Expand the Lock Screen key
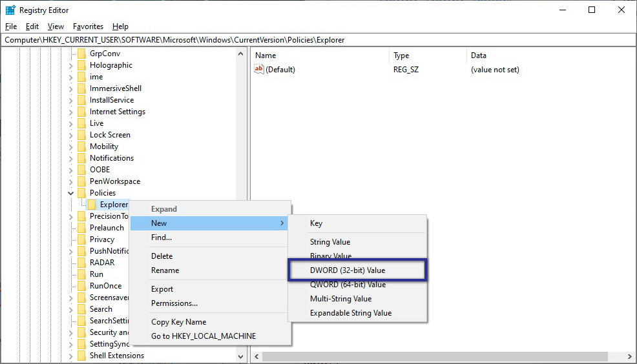The width and height of the screenshot is (637, 364). coord(70,136)
